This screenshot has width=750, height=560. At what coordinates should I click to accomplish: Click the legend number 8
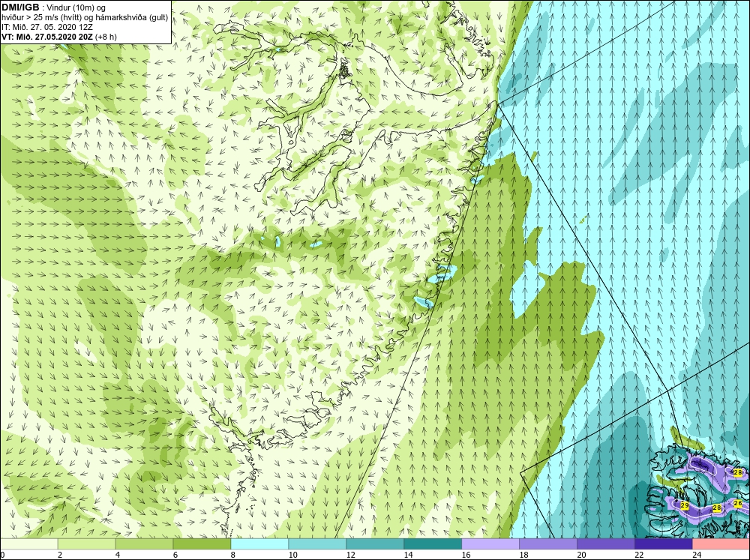point(233,555)
